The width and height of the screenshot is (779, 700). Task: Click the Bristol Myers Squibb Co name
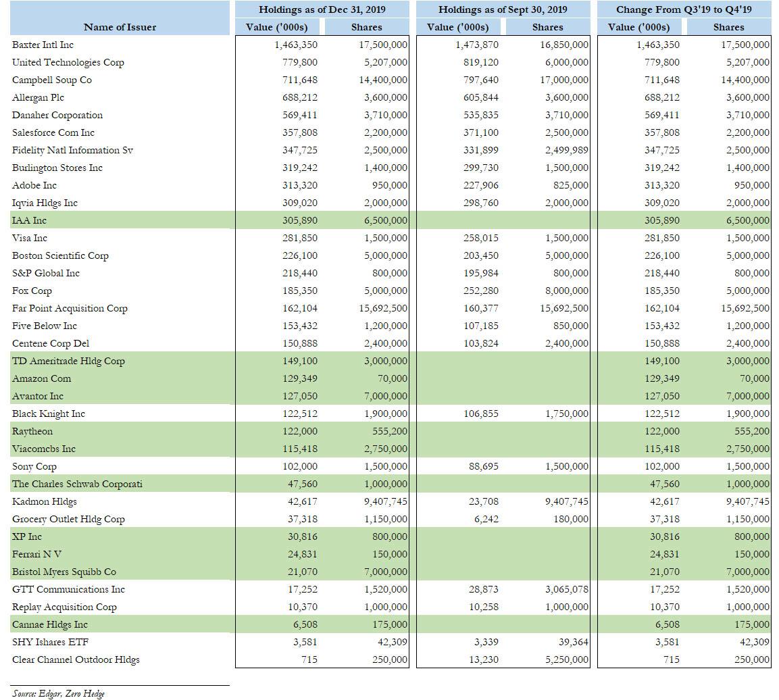(64, 572)
